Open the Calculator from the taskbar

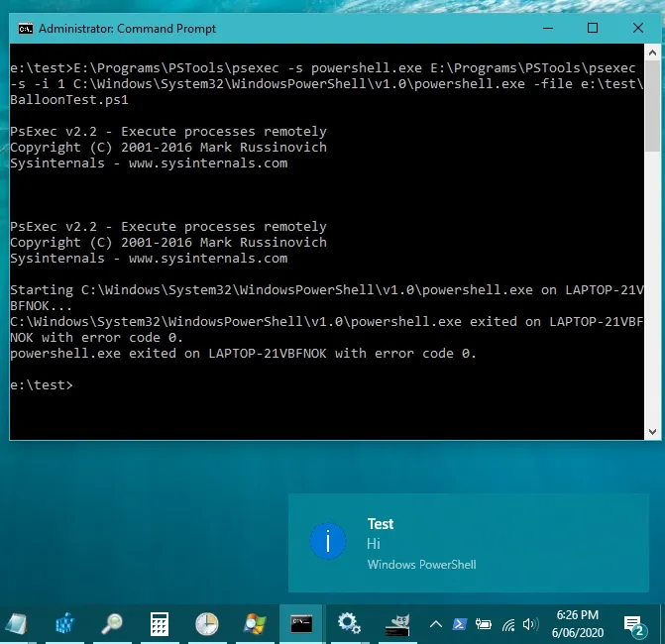160,624
